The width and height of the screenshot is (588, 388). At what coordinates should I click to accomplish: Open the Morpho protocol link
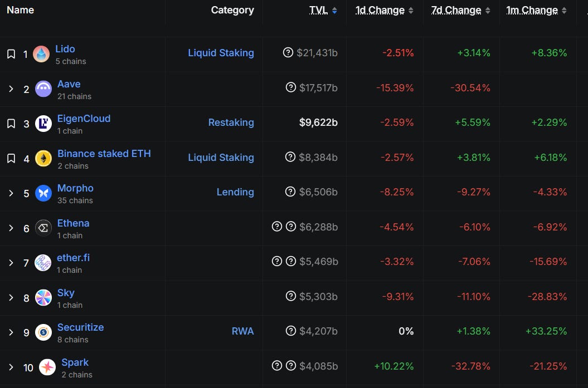pos(75,188)
